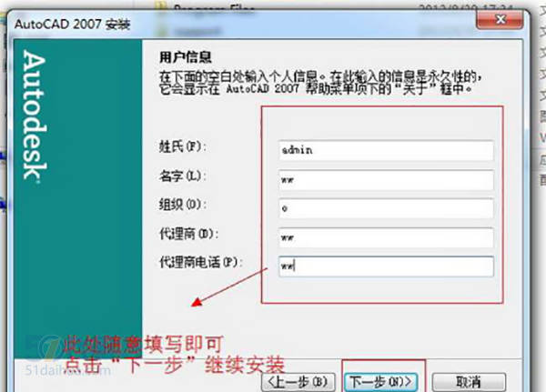Click the 代理商电话 (P) input field

[386, 266]
